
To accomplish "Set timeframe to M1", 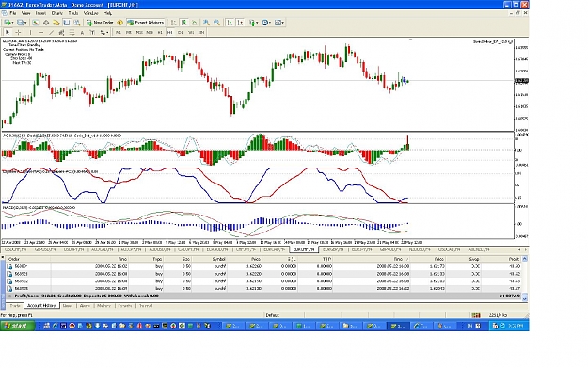I will coord(119,32).
